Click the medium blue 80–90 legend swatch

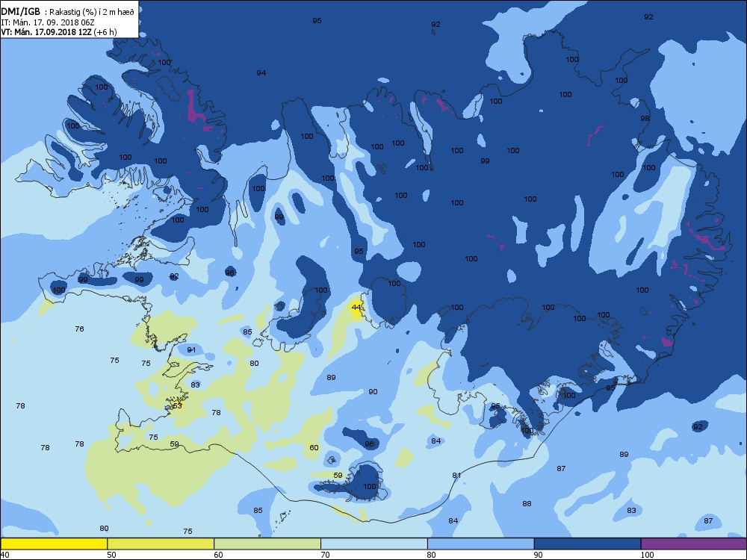[x=480, y=544]
